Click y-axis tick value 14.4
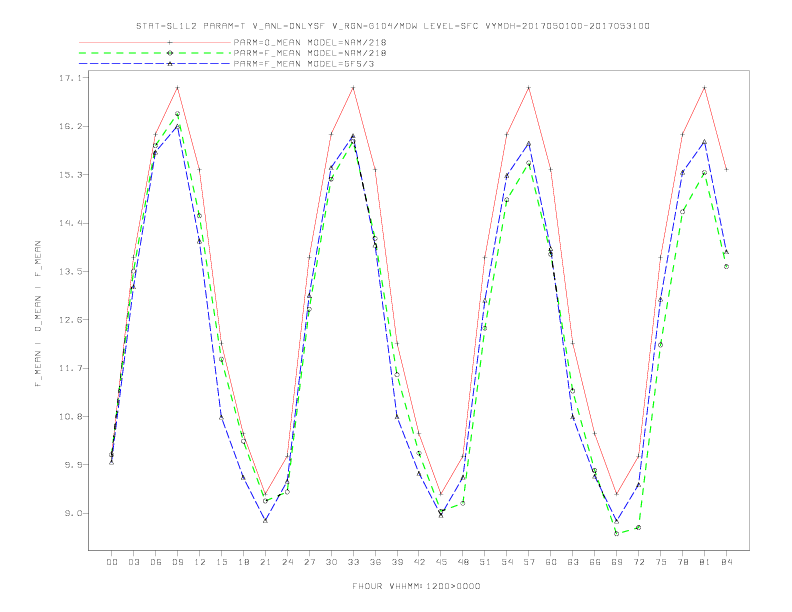This screenshot has height=612, width=792. point(70,223)
